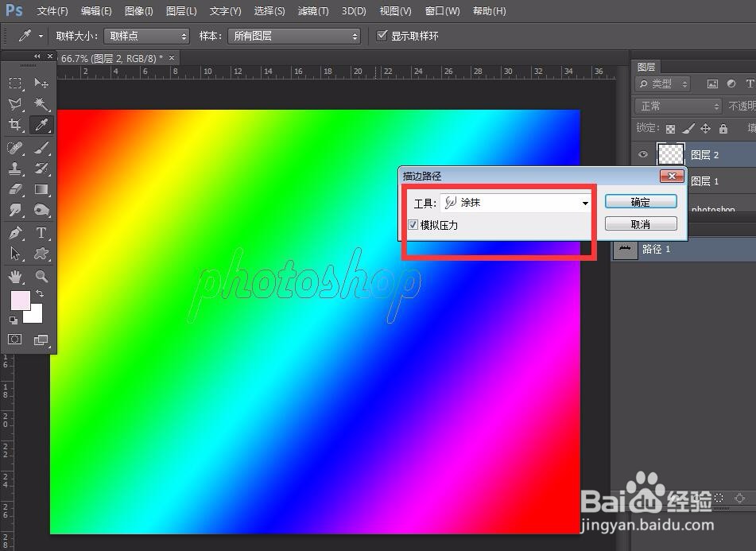Uncheck the 模拟压力 checkbox
Image resolution: width=756 pixels, height=551 pixels.
click(413, 225)
